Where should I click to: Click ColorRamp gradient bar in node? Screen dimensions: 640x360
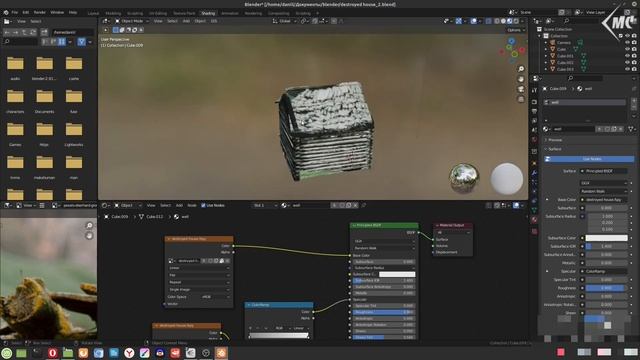point(279,336)
